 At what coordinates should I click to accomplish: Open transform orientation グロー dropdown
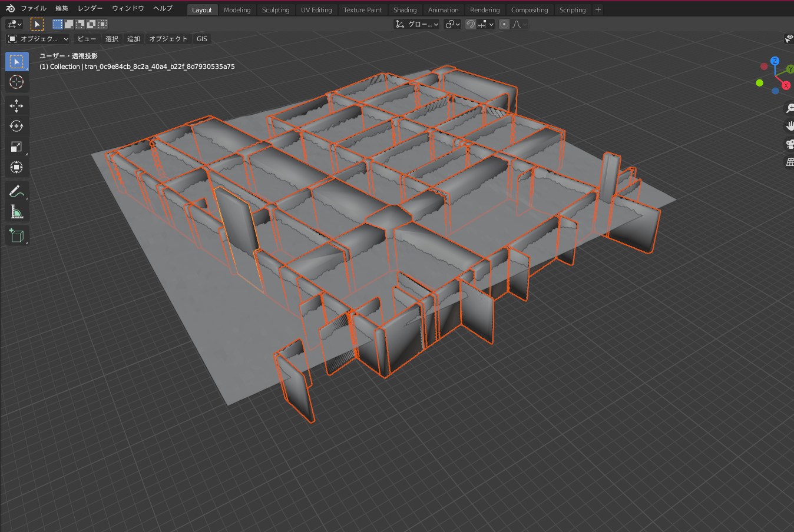point(417,24)
